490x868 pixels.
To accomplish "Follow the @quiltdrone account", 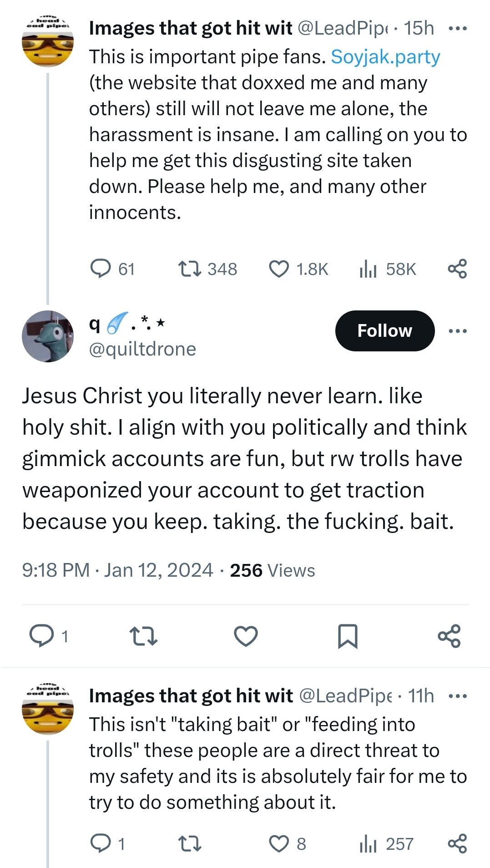I will click(x=384, y=331).
